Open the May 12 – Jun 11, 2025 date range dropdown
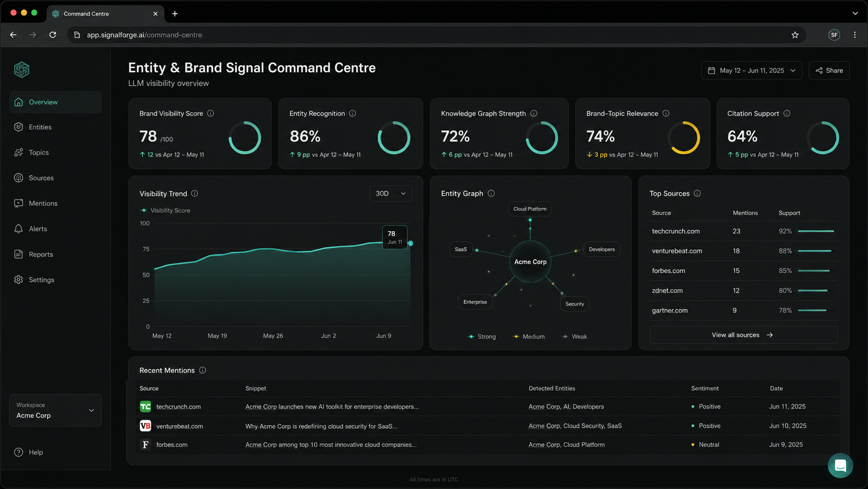 [751, 71]
